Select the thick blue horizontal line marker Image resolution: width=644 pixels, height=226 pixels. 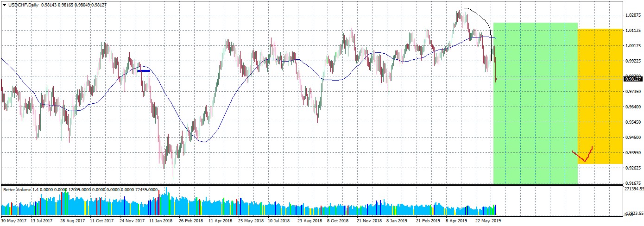(144, 71)
